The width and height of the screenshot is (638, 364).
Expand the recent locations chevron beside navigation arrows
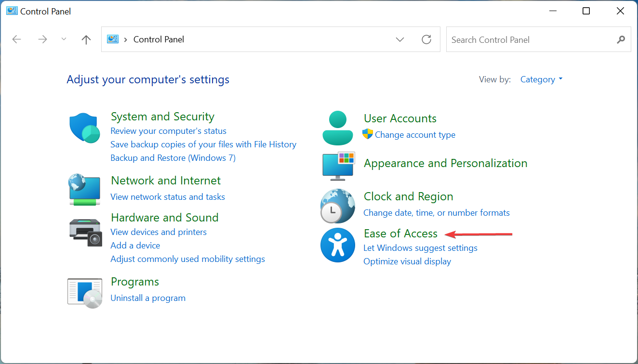pyautogui.click(x=64, y=39)
